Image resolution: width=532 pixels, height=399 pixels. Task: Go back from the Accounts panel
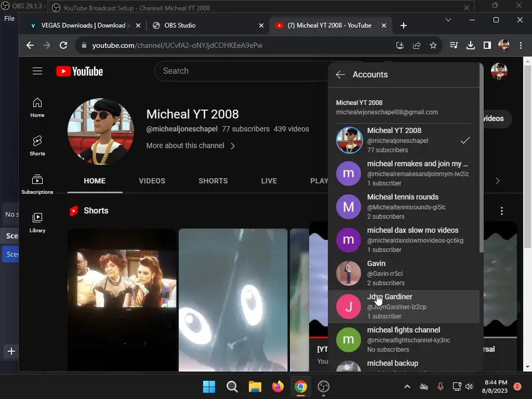340,75
